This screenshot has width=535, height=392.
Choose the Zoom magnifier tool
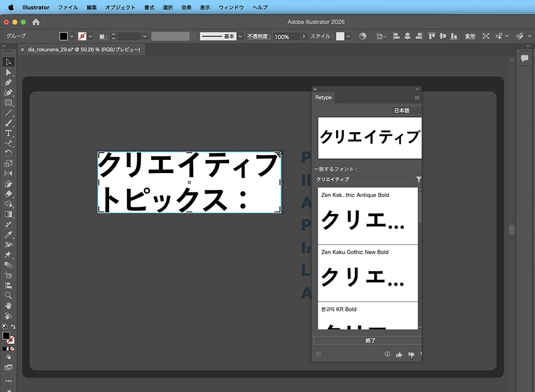click(8, 295)
